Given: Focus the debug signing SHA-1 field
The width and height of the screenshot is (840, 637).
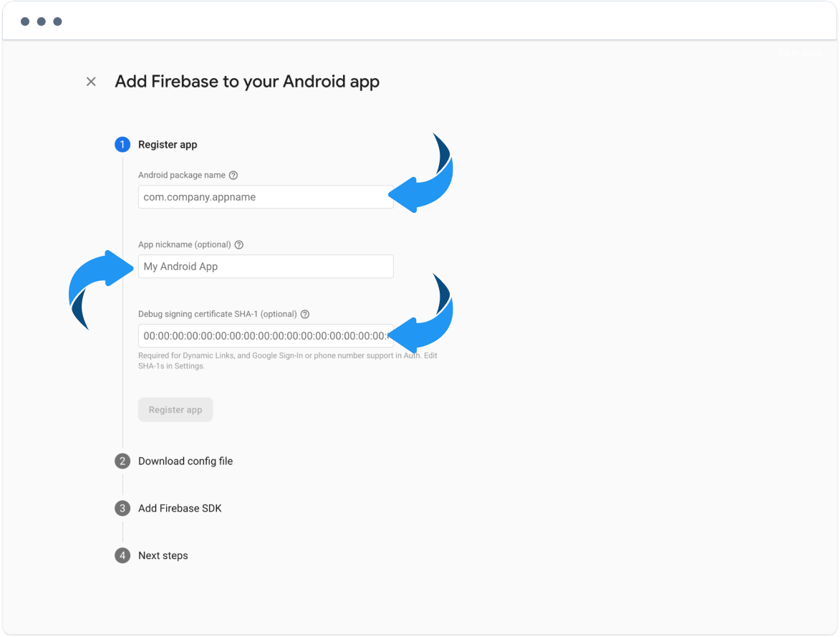Looking at the screenshot, I should click(x=266, y=335).
